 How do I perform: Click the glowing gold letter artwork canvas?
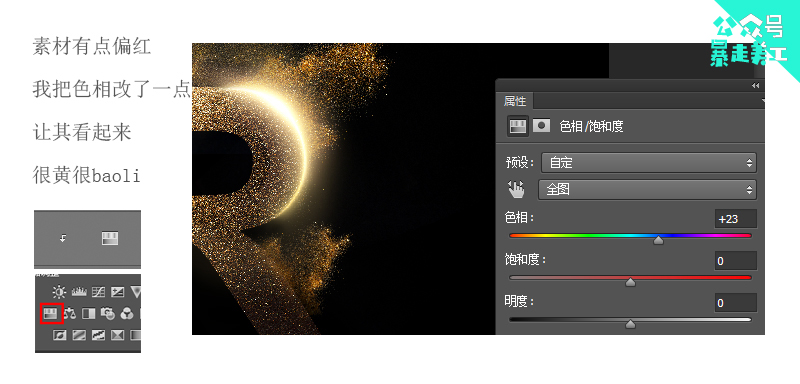coord(343,189)
